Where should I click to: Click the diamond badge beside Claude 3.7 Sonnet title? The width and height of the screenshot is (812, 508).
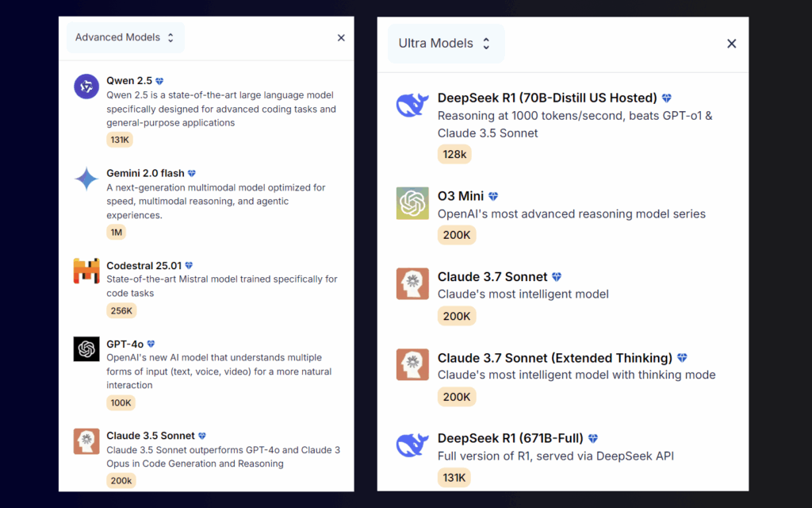click(x=557, y=277)
